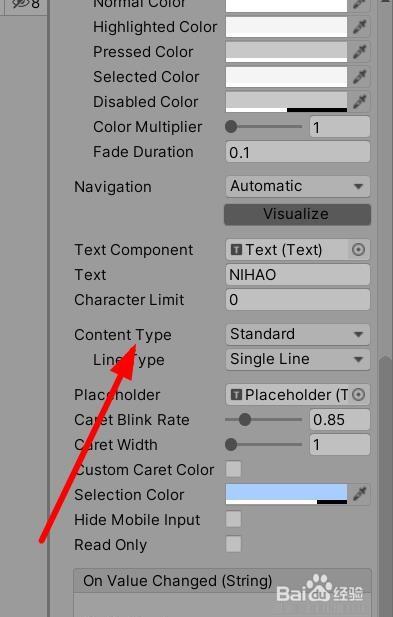The height and width of the screenshot is (617, 393).
Task: Click the Character Limit input field
Action: pyautogui.click(x=297, y=300)
